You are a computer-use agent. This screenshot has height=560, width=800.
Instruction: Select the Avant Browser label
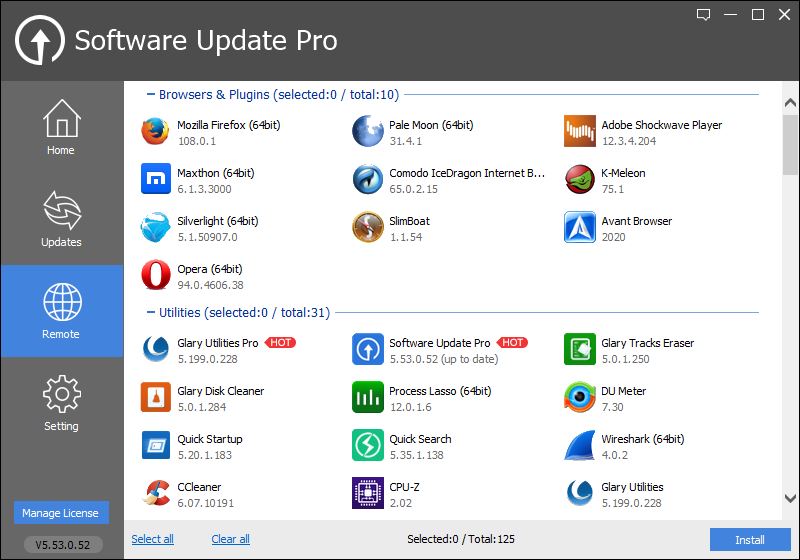point(637,221)
